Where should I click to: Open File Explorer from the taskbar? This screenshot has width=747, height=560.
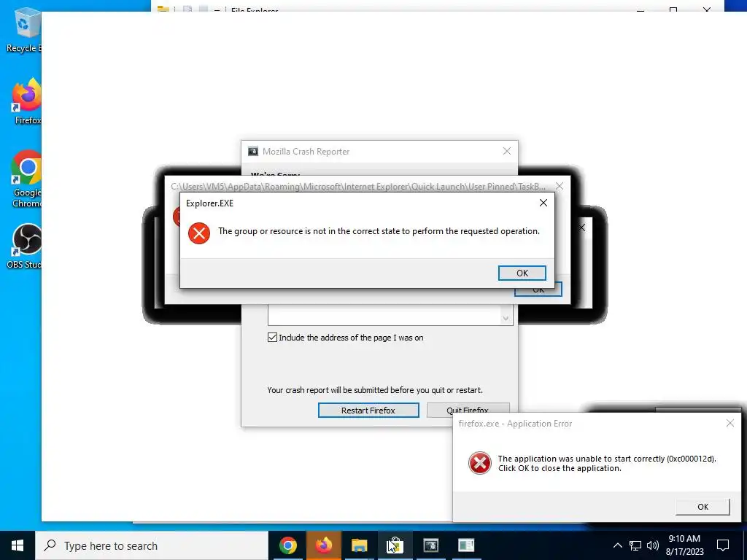pyautogui.click(x=359, y=545)
